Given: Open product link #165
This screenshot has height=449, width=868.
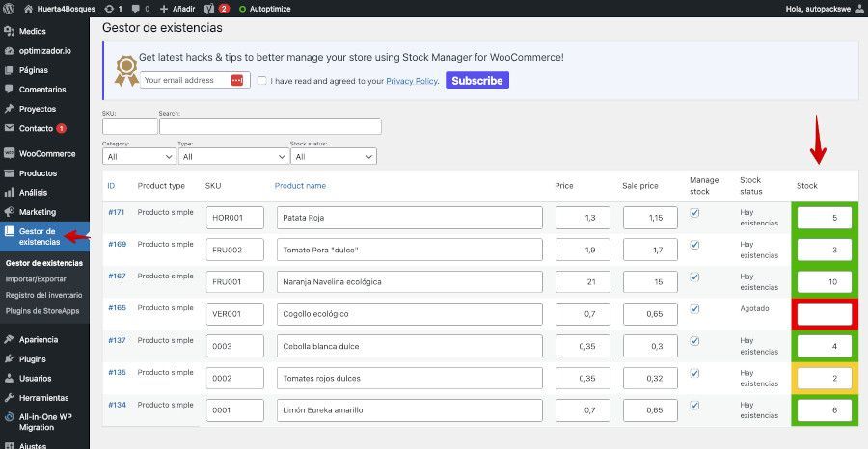Looking at the screenshot, I should point(117,308).
